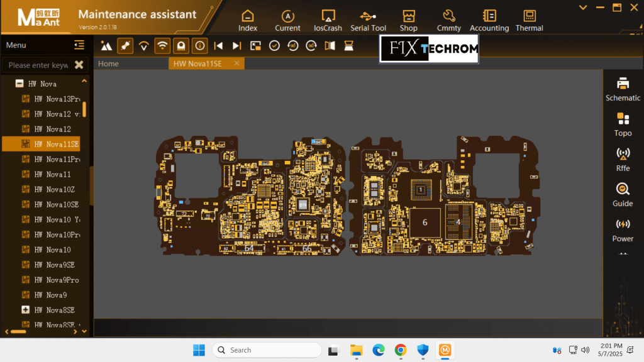Collapse the HW Nova tree group
This screenshot has height=362, width=644.
pyautogui.click(x=19, y=84)
